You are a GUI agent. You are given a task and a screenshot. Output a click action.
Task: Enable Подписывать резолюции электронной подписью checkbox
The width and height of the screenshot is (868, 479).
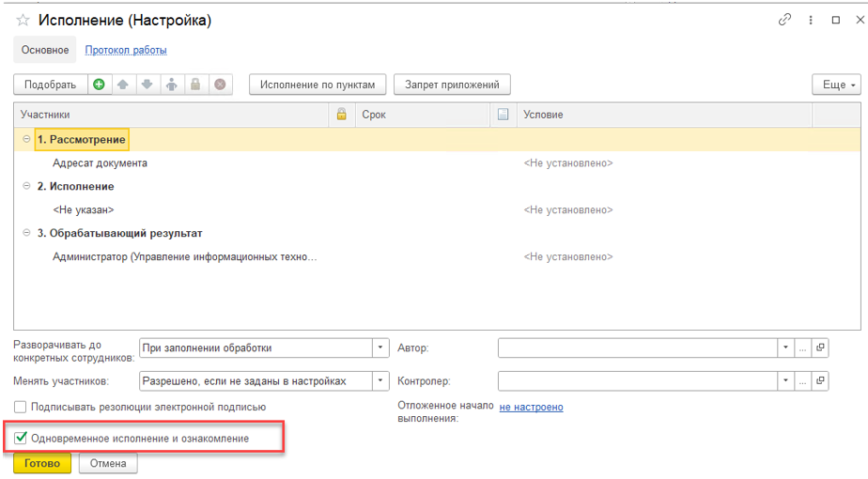(x=21, y=407)
